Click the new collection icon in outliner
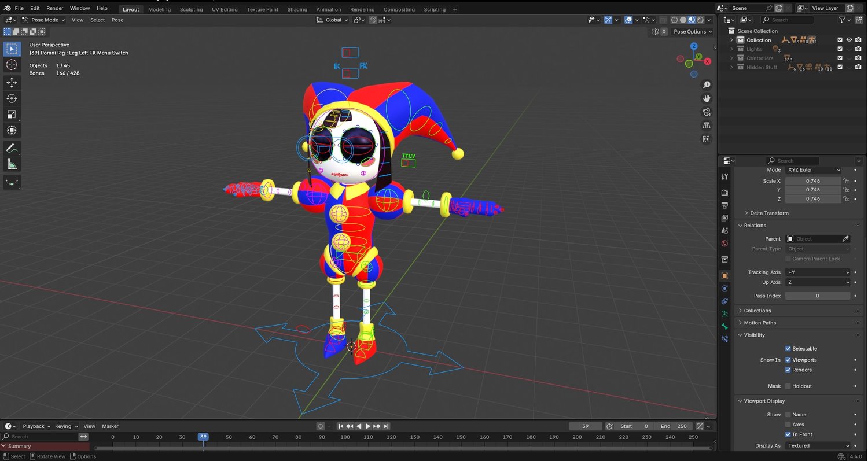 click(x=858, y=20)
